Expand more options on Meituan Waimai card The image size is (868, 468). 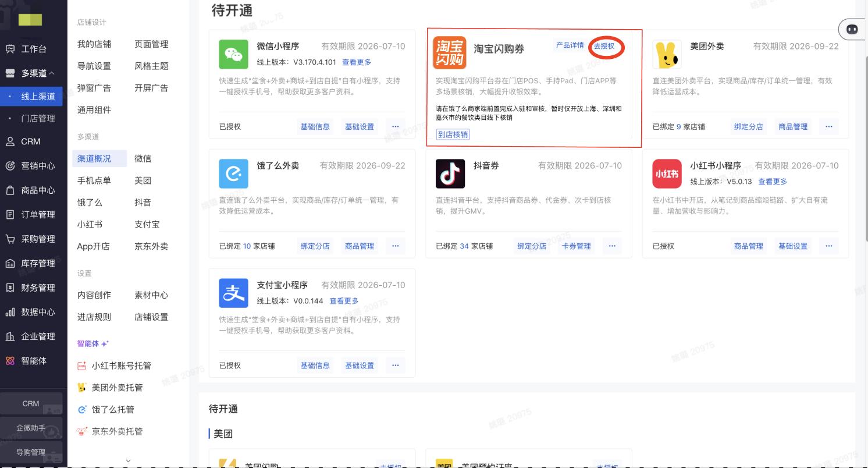pyautogui.click(x=828, y=126)
